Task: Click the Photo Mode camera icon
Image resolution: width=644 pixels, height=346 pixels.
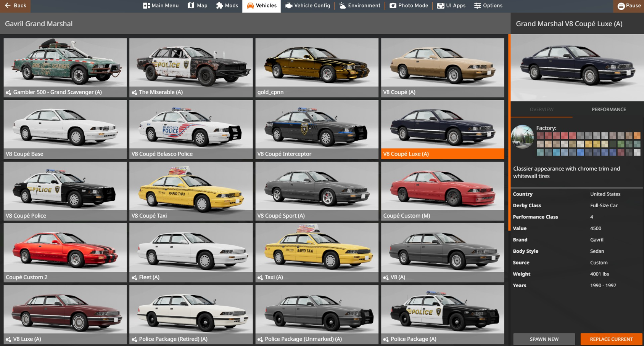Action: tap(393, 6)
